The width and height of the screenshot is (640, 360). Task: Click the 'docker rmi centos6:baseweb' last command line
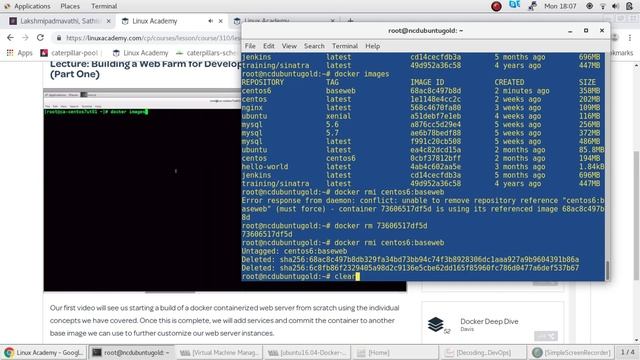[343, 243]
